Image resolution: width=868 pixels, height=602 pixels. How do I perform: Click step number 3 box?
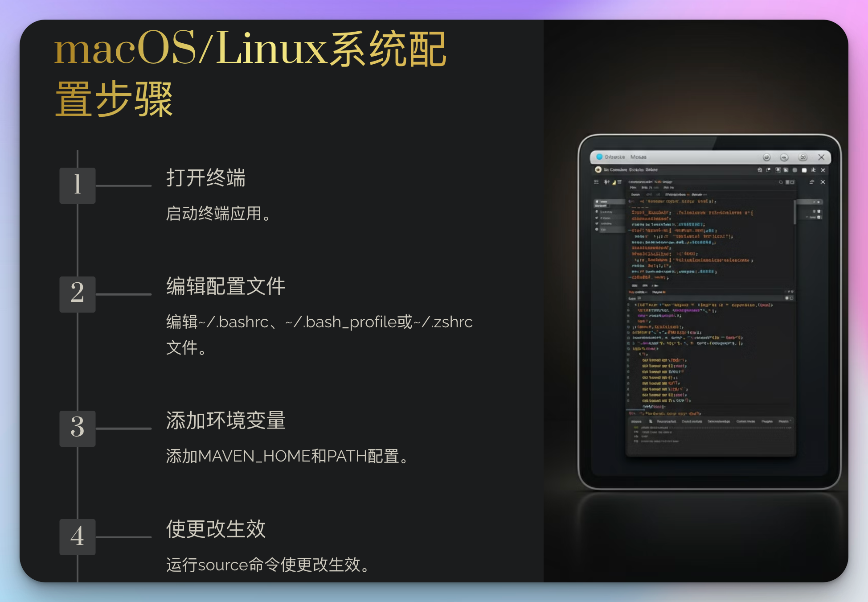(x=78, y=428)
